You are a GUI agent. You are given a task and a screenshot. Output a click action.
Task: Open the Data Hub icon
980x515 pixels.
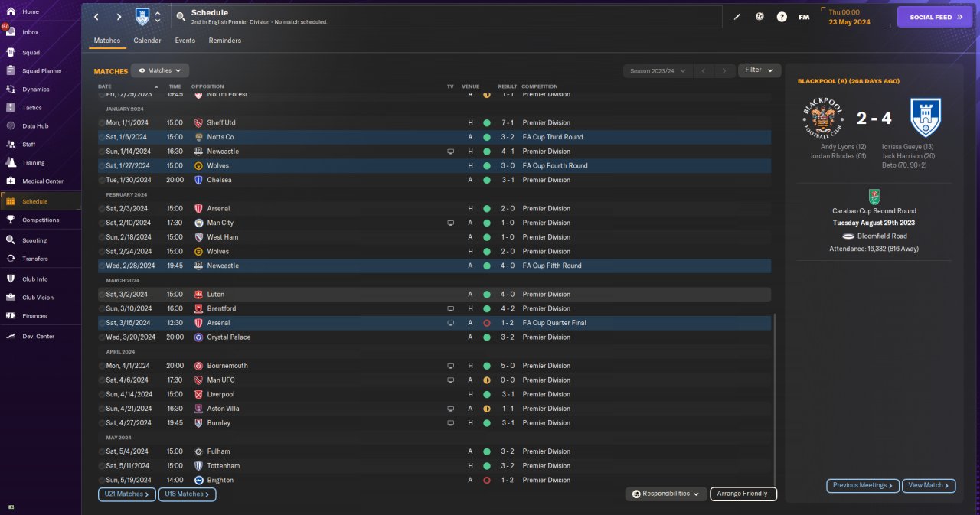click(11, 126)
